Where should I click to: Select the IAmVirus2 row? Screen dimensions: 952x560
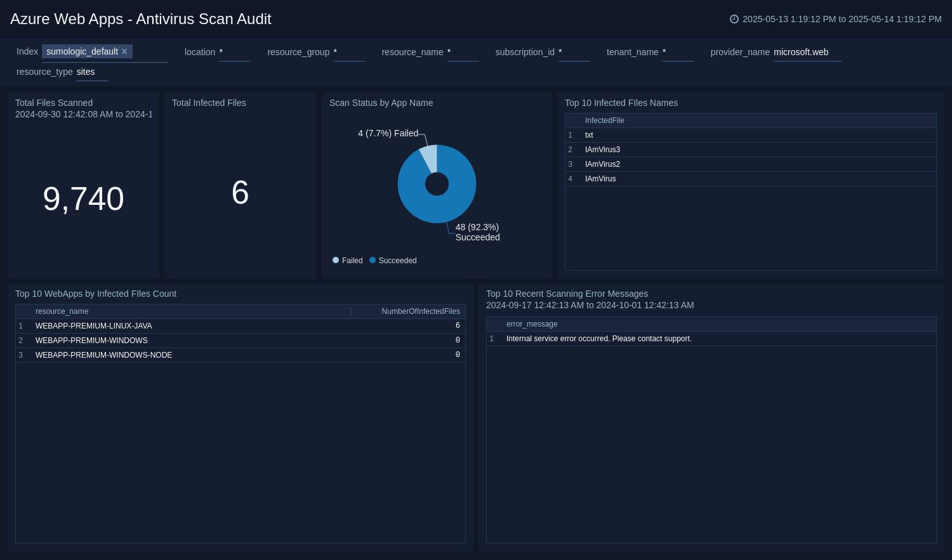point(751,164)
